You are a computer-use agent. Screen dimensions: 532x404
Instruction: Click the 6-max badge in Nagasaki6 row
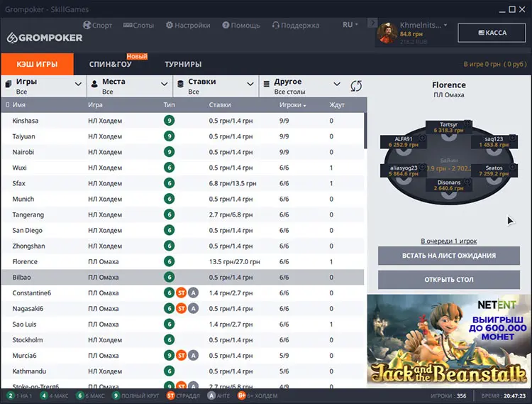coord(169,308)
